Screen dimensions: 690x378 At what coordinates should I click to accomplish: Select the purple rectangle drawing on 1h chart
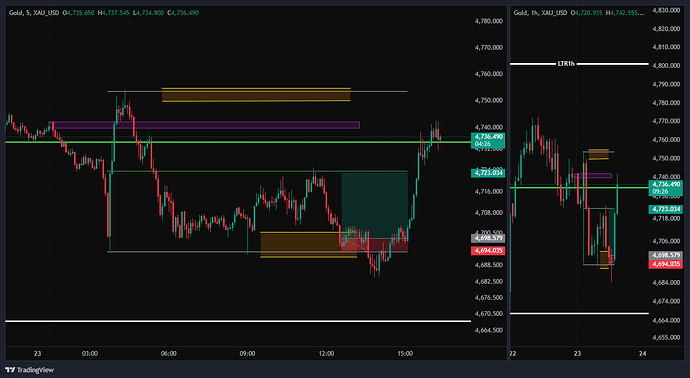click(593, 176)
